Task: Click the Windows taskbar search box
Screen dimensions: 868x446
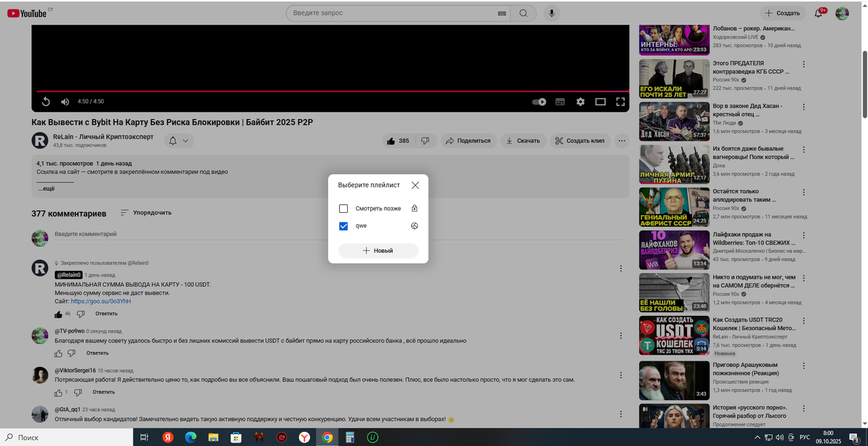Action: 68,437
